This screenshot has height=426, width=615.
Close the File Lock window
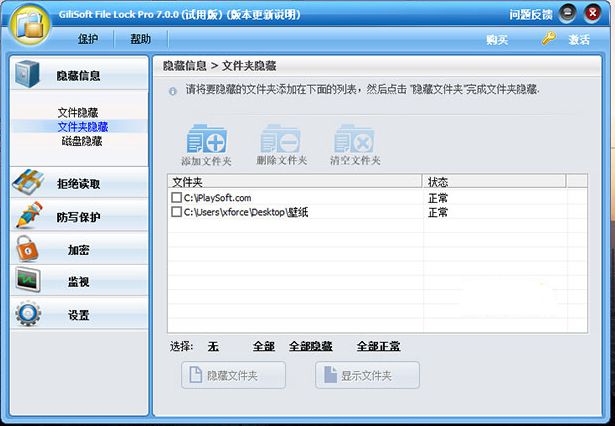593,14
